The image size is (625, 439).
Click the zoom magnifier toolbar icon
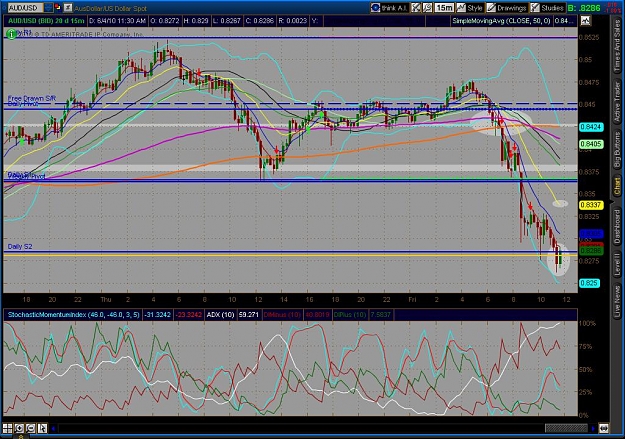[x=427, y=8]
